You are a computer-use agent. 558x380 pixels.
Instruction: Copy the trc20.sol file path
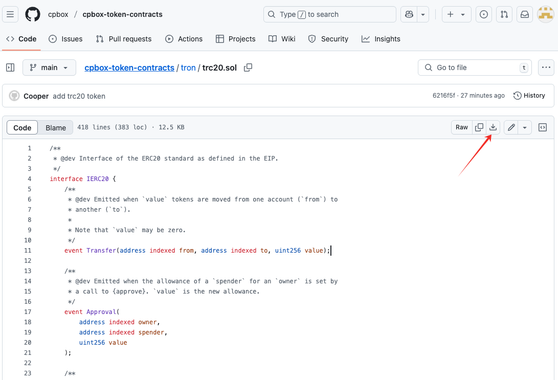tap(248, 68)
